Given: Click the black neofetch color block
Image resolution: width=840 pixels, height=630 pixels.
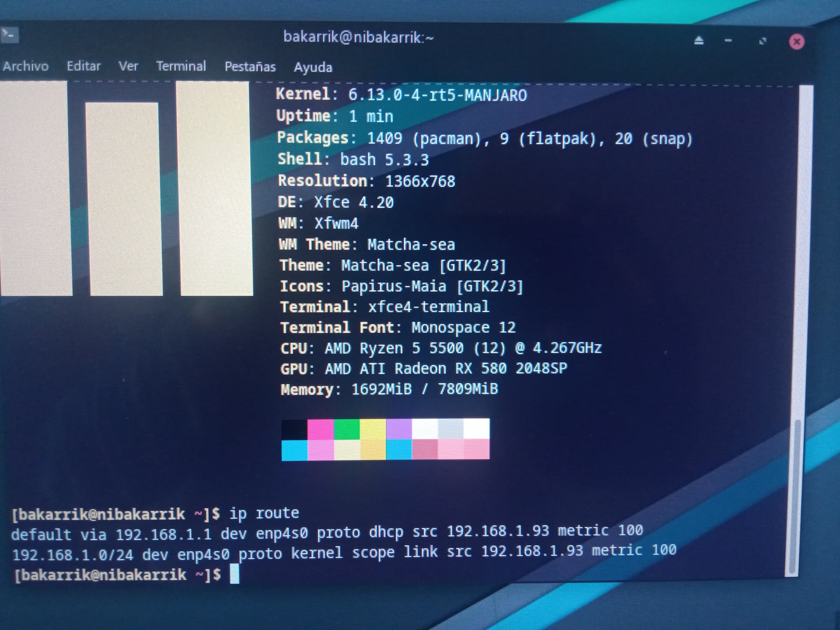Looking at the screenshot, I should click(x=294, y=429).
